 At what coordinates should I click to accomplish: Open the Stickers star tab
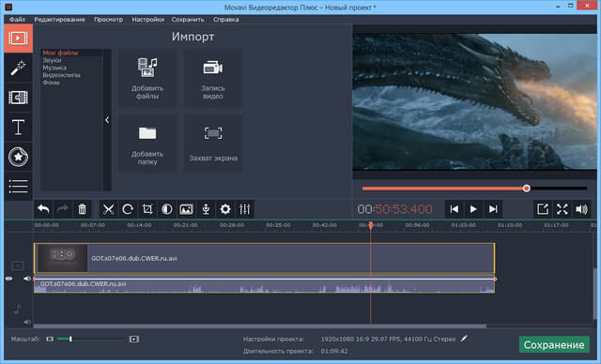coord(18,157)
